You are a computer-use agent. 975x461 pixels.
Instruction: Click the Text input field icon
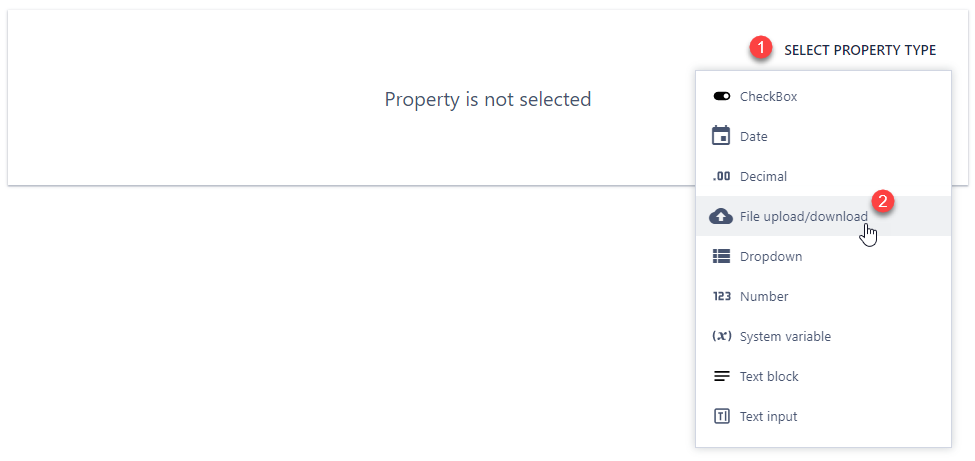click(x=721, y=416)
